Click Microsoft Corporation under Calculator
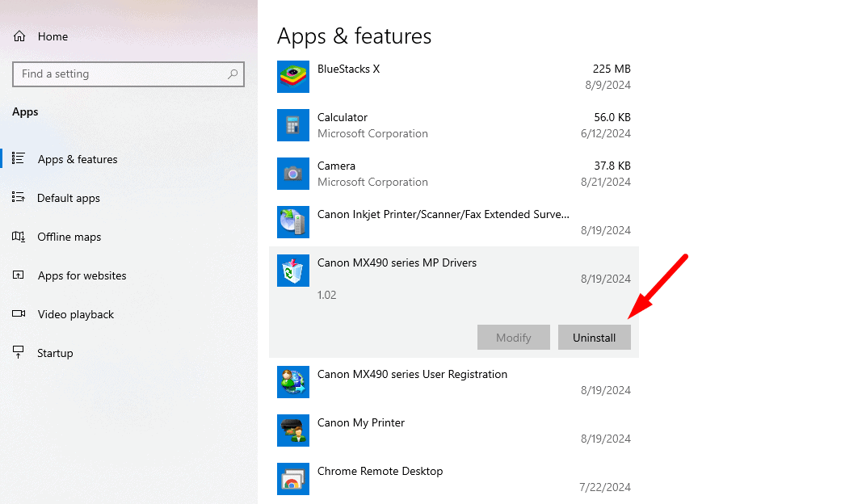 pos(372,134)
